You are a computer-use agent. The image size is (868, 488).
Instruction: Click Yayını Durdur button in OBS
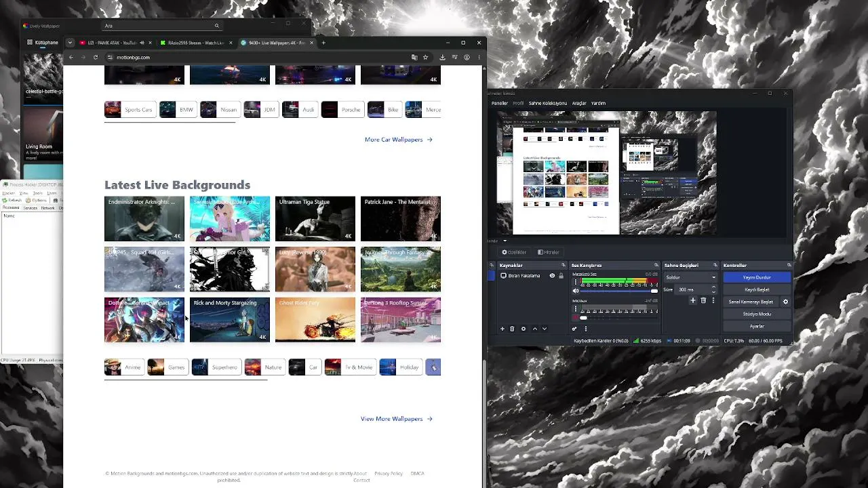coord(757,277)
